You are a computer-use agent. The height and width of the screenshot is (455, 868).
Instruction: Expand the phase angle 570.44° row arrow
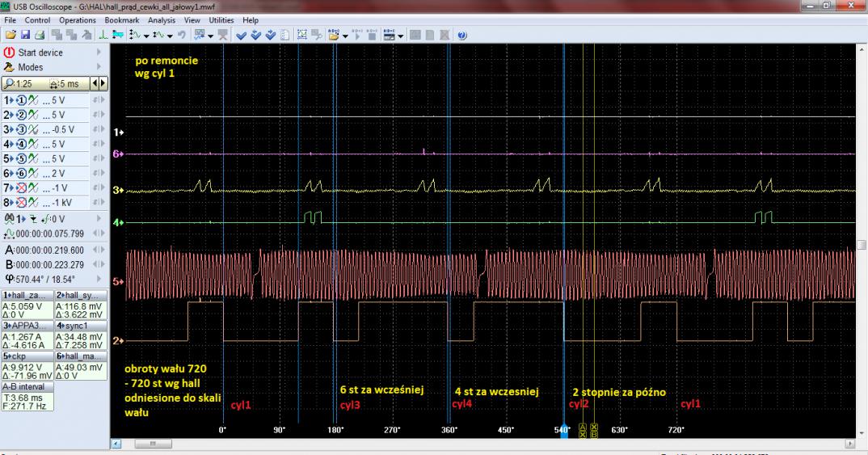pos(99,280)
